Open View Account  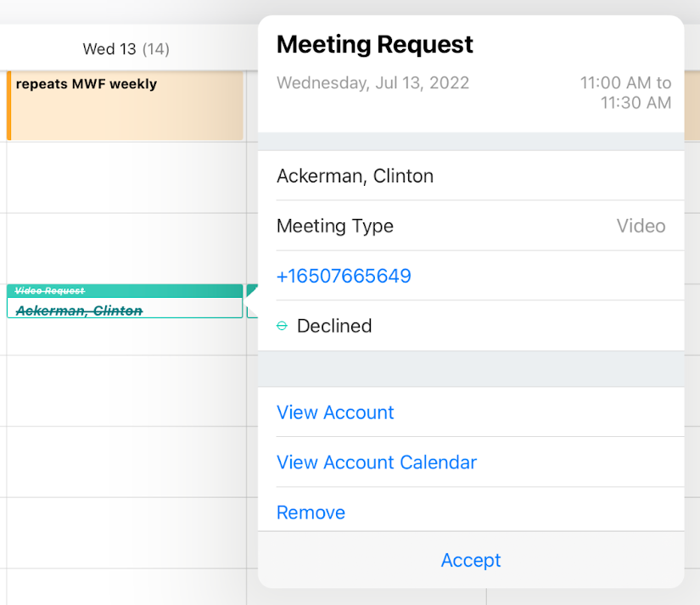[335, 412]
